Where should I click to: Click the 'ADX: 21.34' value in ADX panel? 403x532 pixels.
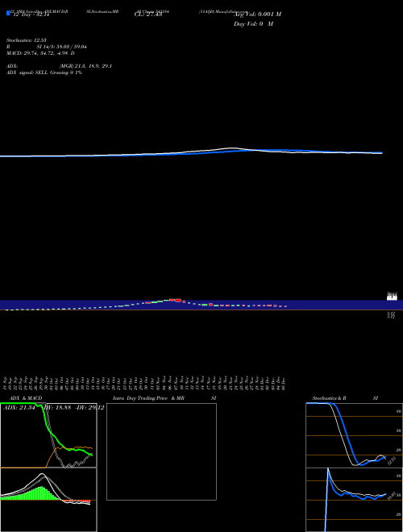[19, 408]
